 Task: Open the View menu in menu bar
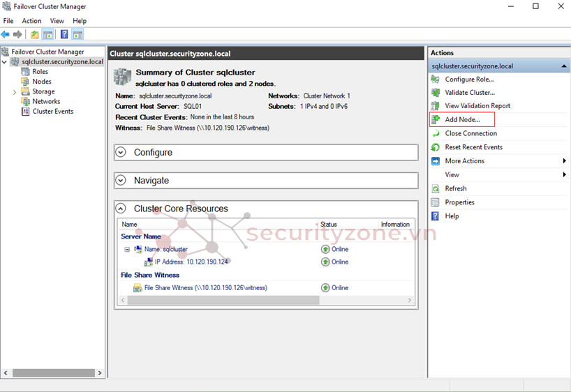click(57, 21)
